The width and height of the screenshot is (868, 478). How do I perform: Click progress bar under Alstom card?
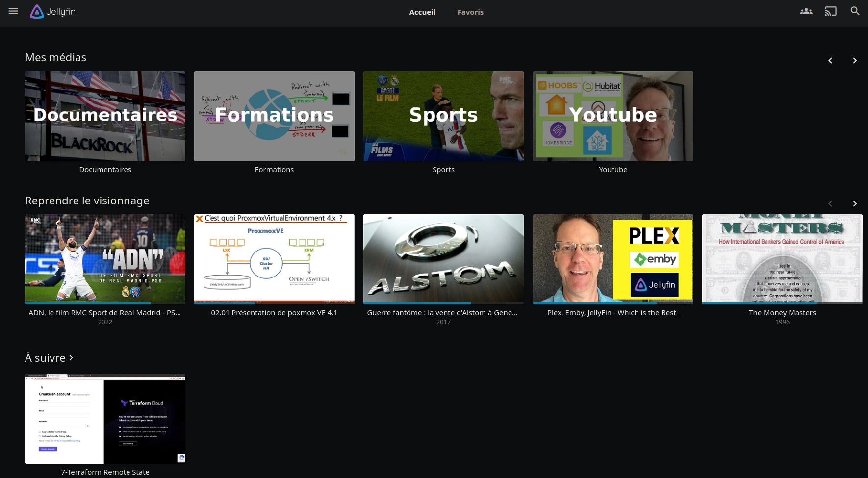(443, 303)
